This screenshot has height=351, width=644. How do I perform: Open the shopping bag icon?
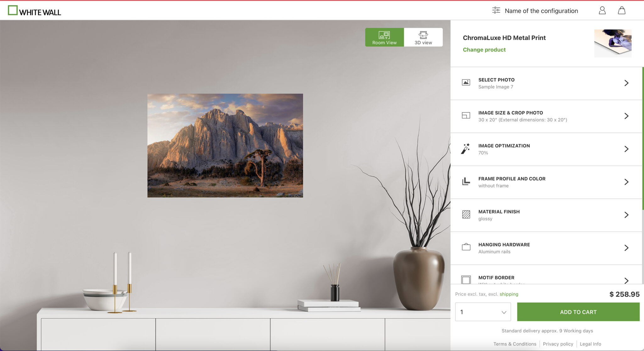[x=621, y=11]
